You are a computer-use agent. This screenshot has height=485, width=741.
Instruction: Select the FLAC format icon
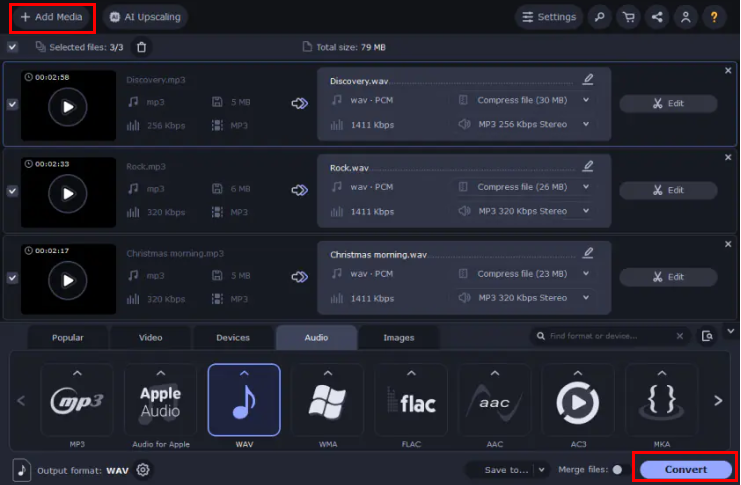click(411, 400)
